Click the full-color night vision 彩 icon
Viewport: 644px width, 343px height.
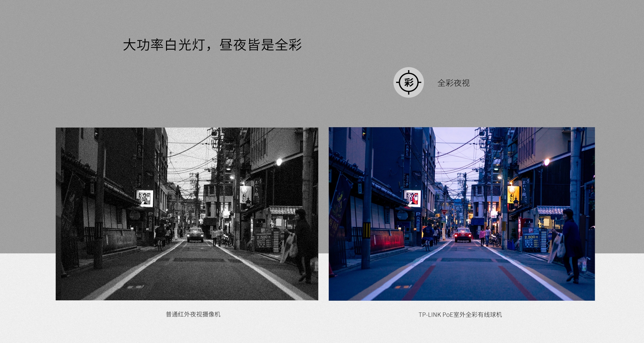(409, 83)
